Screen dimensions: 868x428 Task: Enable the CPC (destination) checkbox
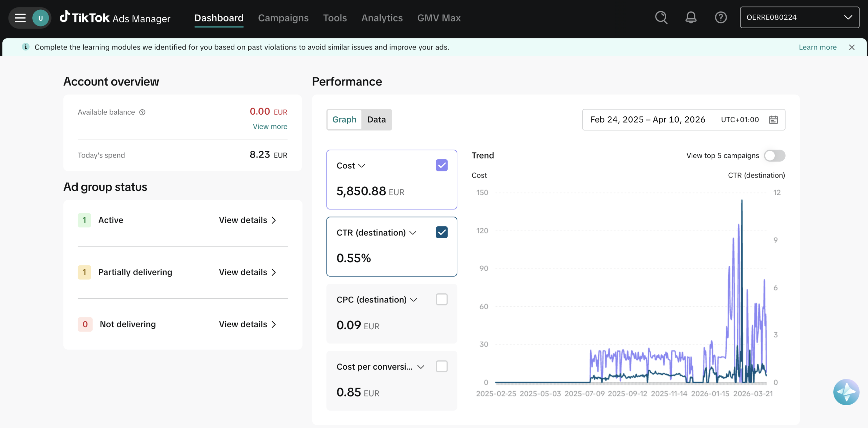tap(441, 299)
